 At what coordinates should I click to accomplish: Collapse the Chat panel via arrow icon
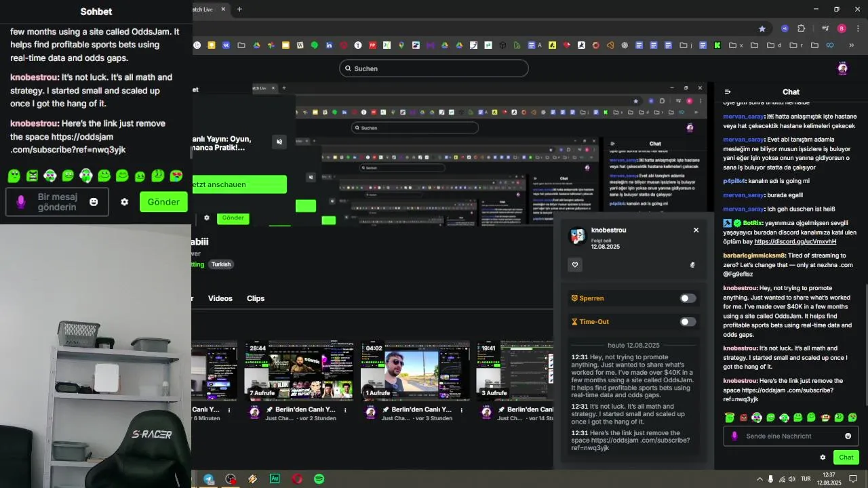coord(728,92)
